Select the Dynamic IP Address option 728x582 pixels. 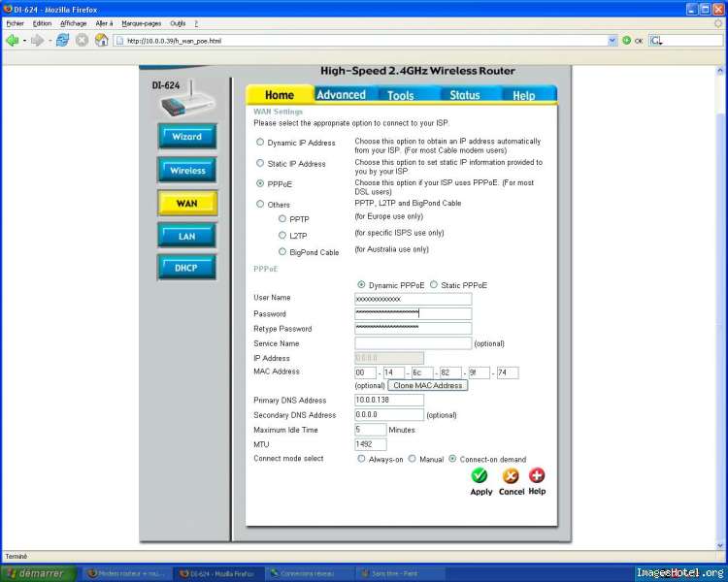(260, 142)
